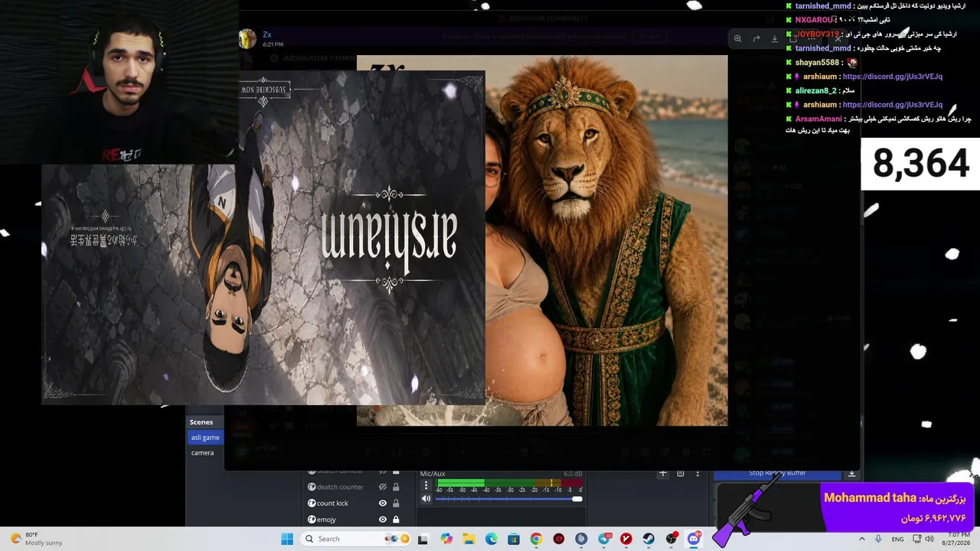This screenshot has width=980, height=551.
Task: Click the Mic/Aux label in the mixer
Action: [433, 474]
